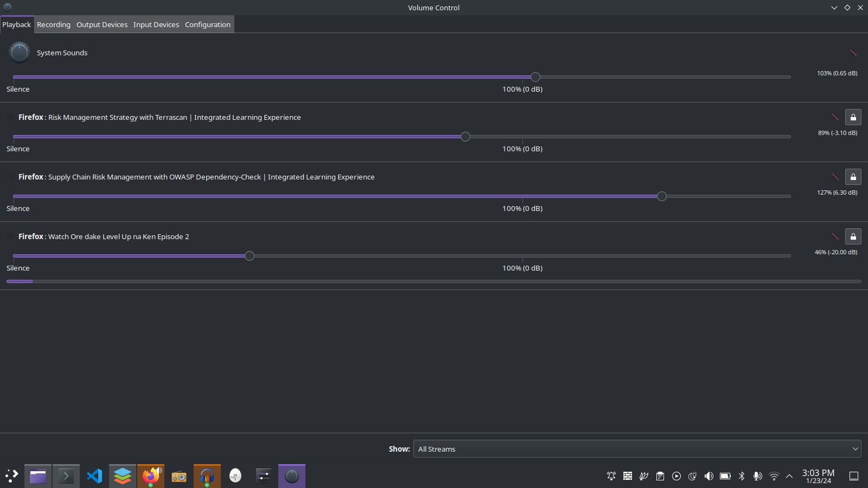The height and width of the screenshot is (488, 868).
Task: Click the window shade arrow in the titlebar
Action: pos(834,8)
